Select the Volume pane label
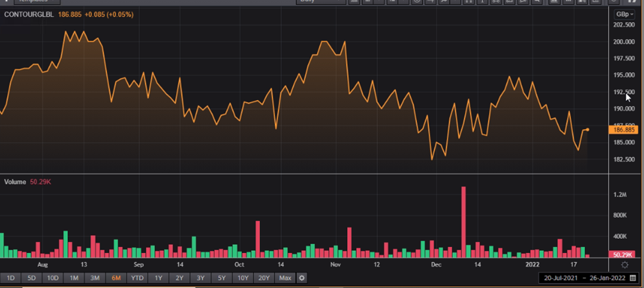Viewport: 644px width, 288px height. tap(15, 182)
